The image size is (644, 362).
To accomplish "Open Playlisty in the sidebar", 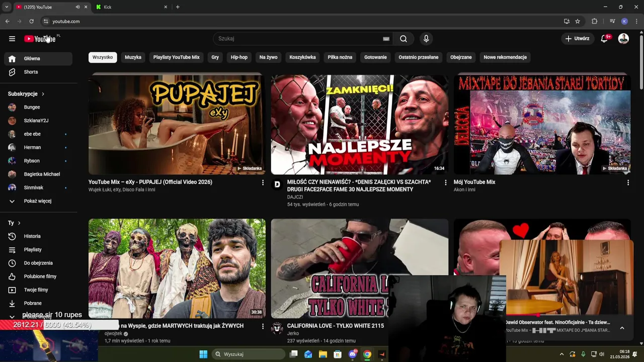I will coord(38,249).
